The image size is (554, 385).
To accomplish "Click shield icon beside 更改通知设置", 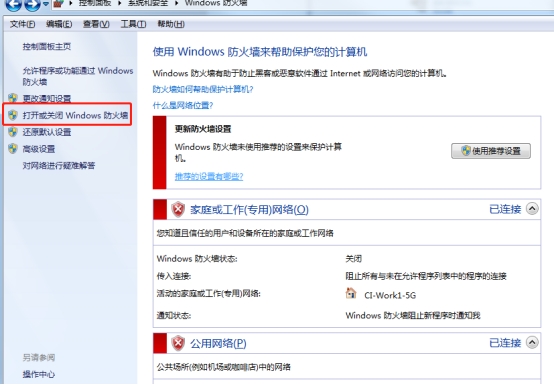I will [13, 98].
